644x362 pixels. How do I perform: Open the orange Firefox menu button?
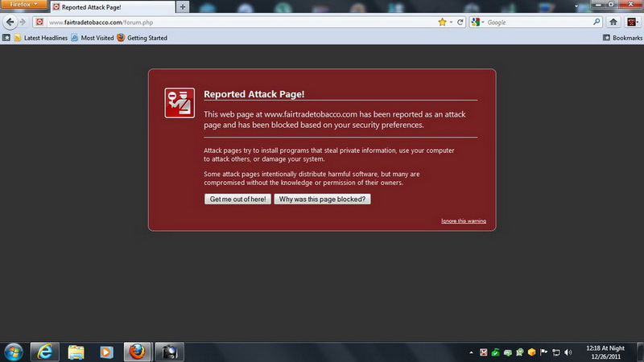pos(23,4)
